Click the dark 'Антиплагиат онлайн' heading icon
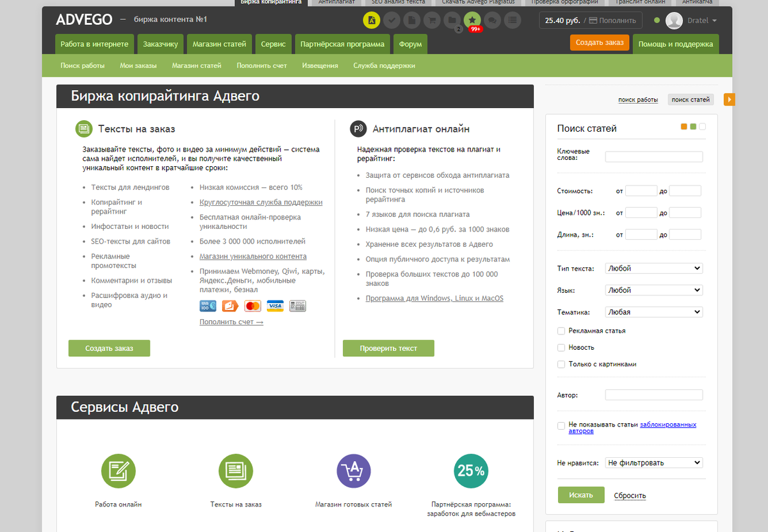 pyautogui.click(x=358, y=129)
